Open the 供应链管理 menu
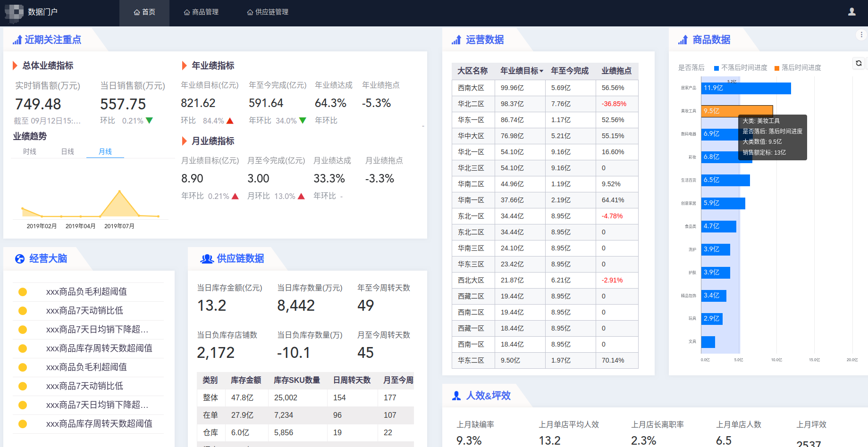The height and width of the screenshot is (447, 868). point(268,12)
